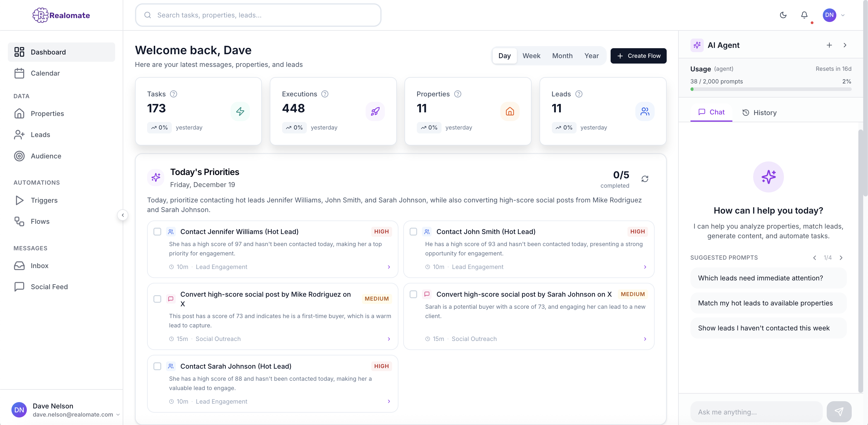868x425 pixels.
Task: Switch to the History tab in AI Agent
Action: coord(759,112)
